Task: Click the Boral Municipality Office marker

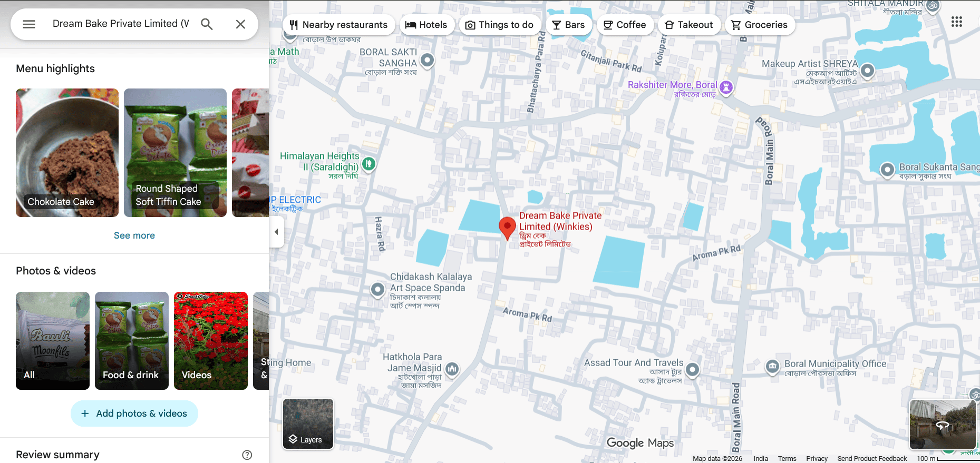Action: pos(773,366)
